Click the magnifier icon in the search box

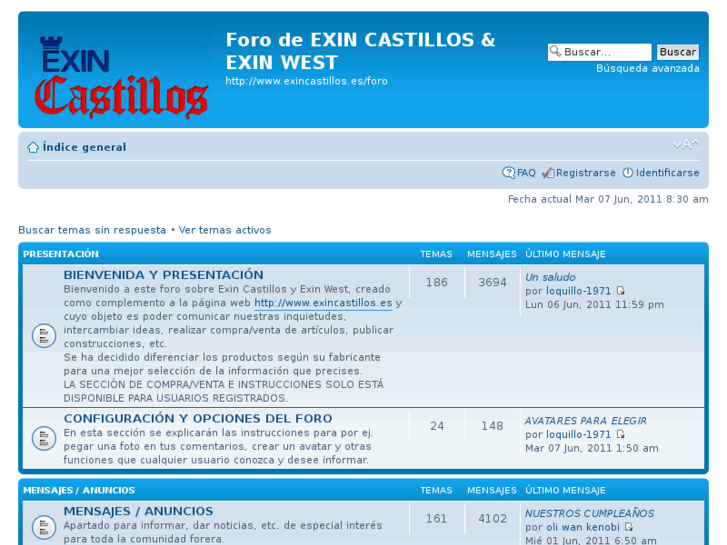(555, 51)
